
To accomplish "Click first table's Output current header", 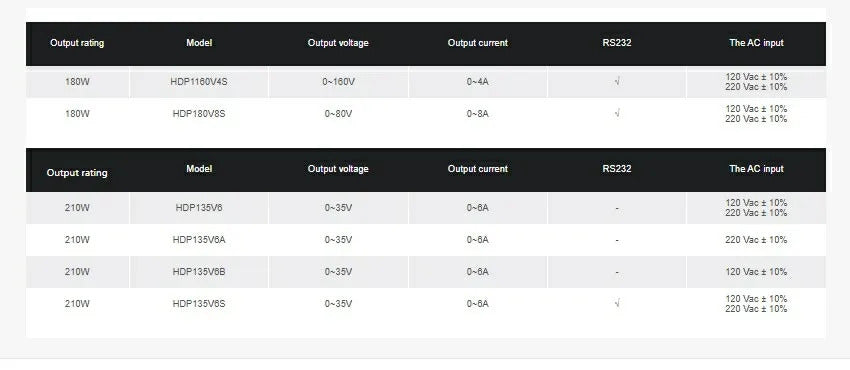I will (478, 43).
